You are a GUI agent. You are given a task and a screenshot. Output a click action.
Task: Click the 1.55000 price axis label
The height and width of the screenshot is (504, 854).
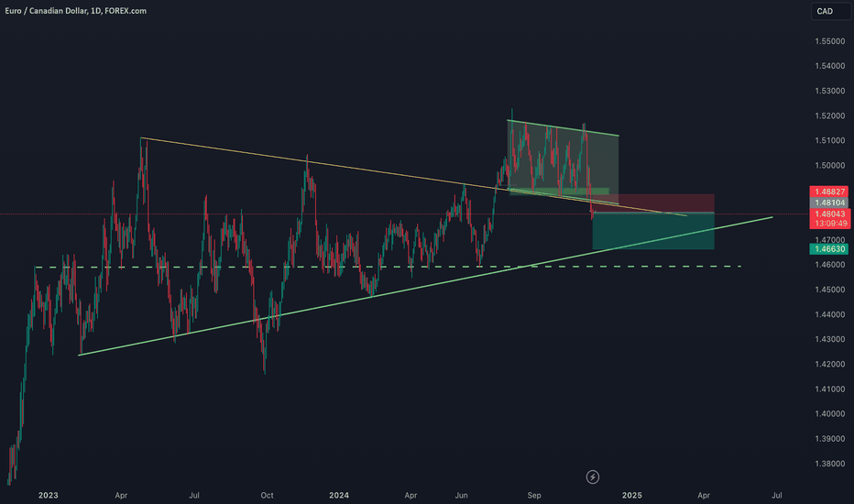coord(830,41)
